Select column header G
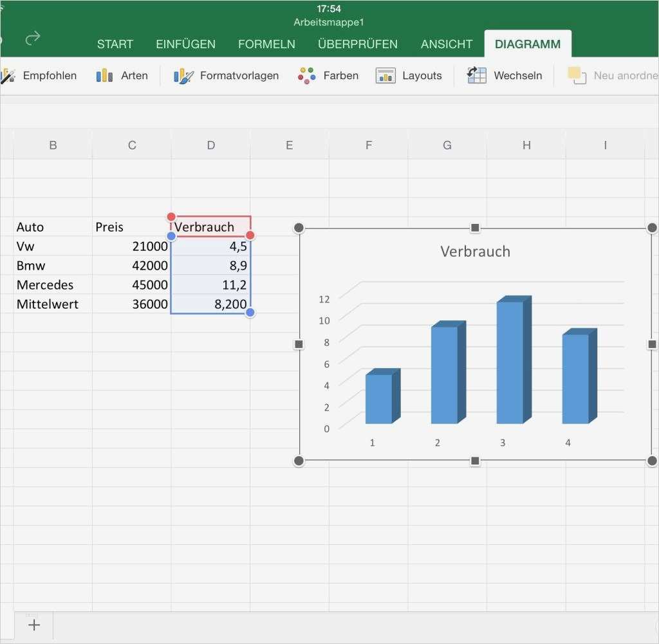Image resolution: width=659 pixels, height=644 pixels. (x=447, y=145)
